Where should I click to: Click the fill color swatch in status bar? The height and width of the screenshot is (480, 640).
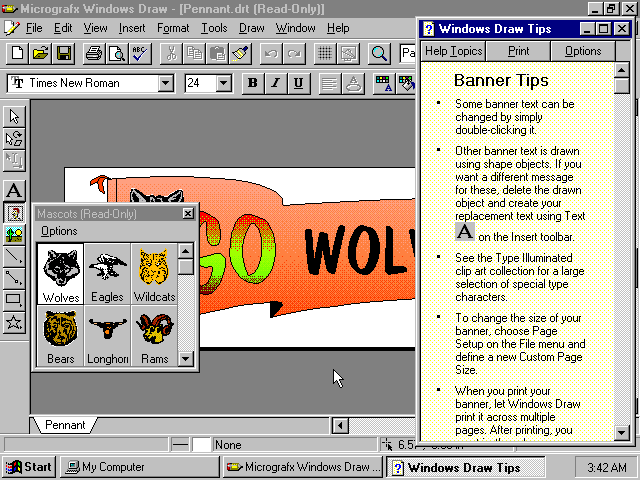[201, 444]
